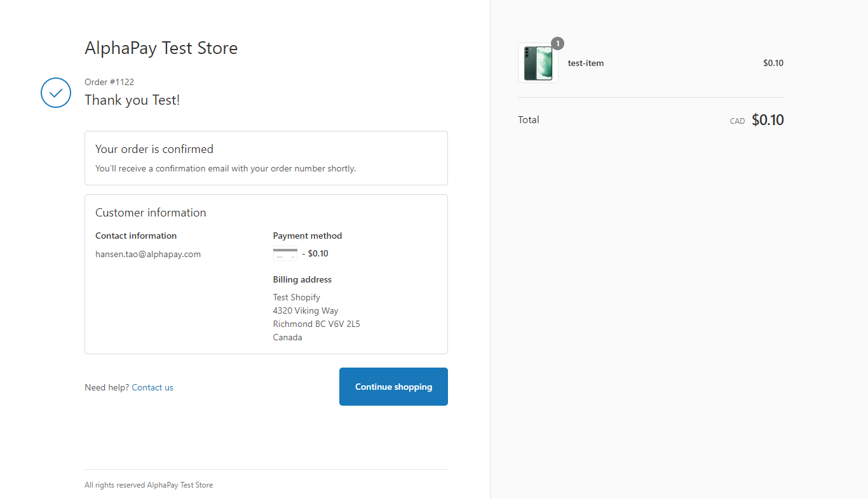Select the test-item product thumbnail
This screenshot has width=868, height=499.
coord(538,63)
